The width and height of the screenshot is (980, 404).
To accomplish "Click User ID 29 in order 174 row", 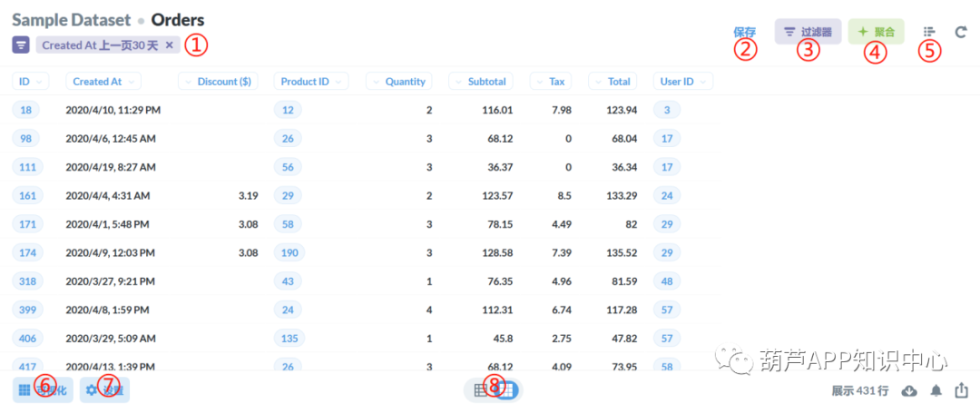I will [667, 252].
